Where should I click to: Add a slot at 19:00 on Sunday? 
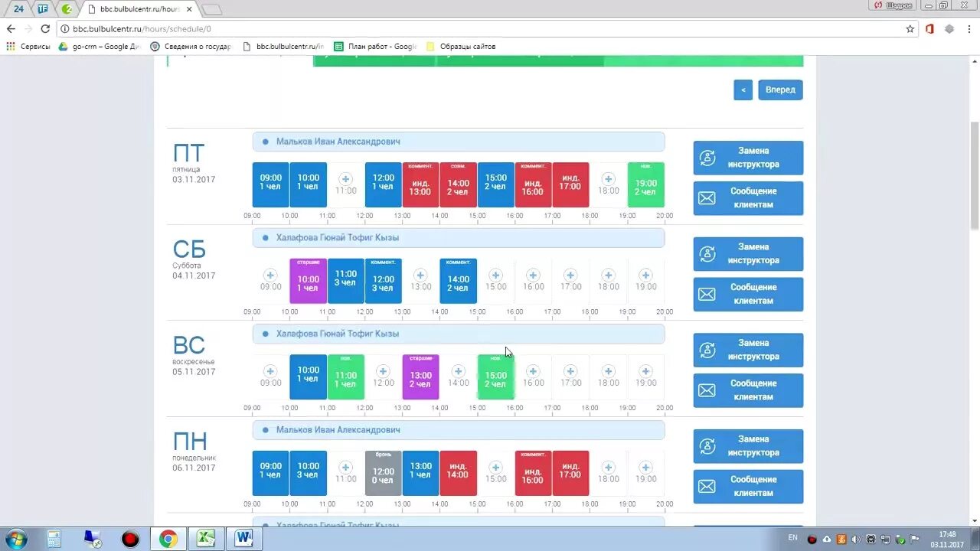645,371
